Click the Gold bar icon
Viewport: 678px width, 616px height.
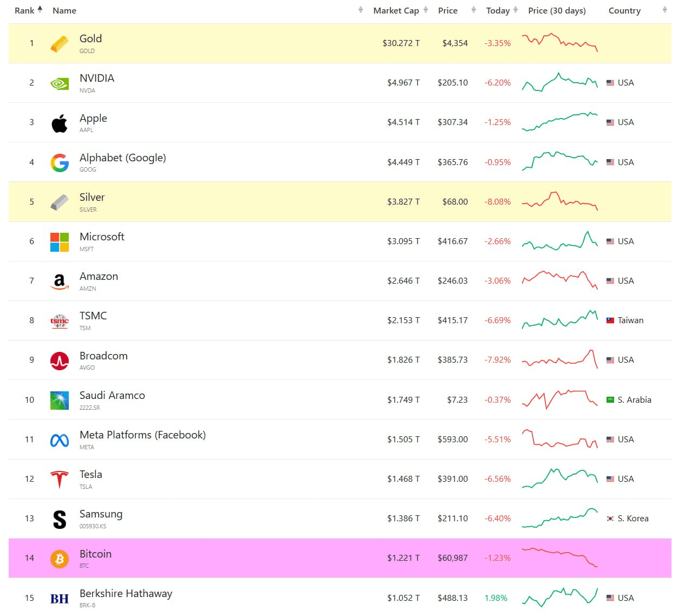pyautogui.click(x=60, y=44)
